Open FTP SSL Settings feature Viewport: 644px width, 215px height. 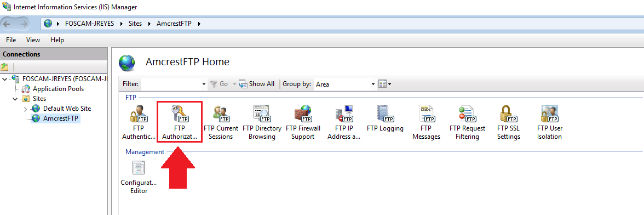508,122
